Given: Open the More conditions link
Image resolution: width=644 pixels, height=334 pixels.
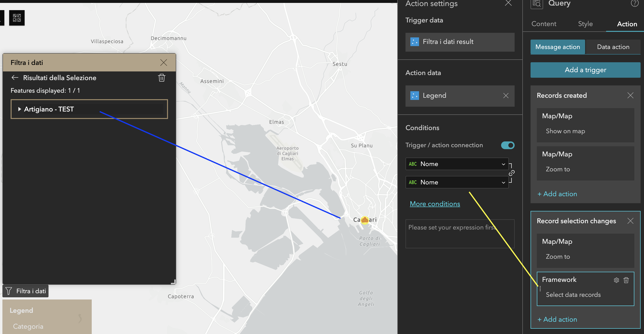Looking at the screenshot, I should coord(435,204).
